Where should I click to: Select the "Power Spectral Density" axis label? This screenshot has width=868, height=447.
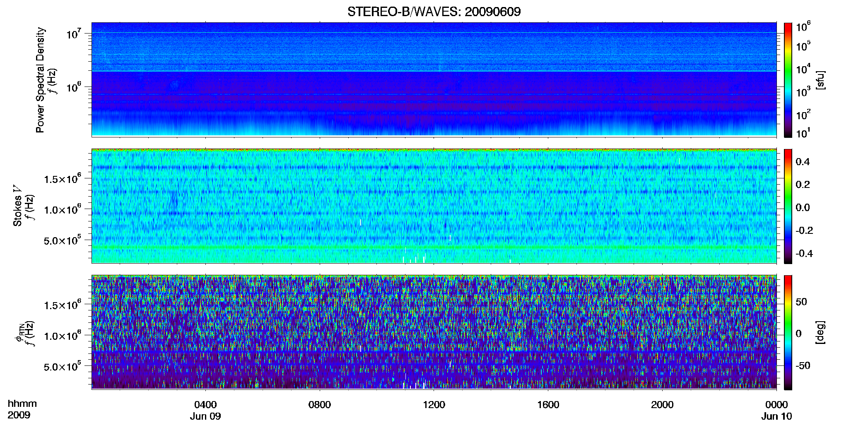click(40, 80)
